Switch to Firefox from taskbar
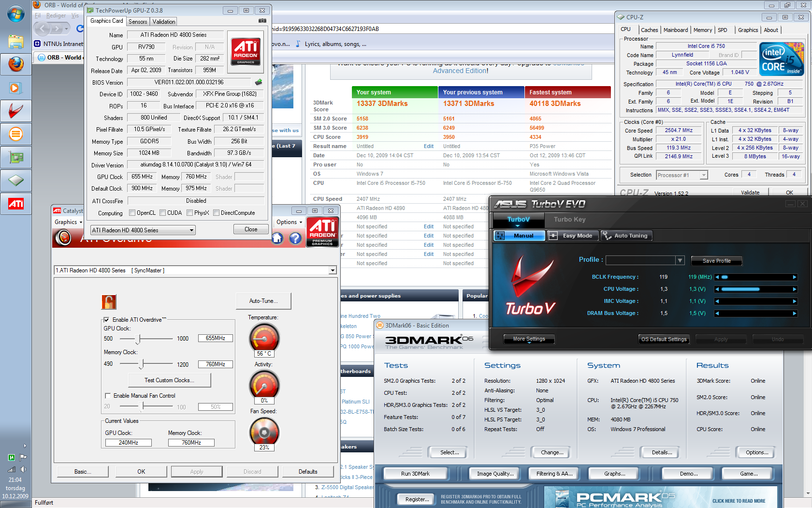 click(15, 64)
